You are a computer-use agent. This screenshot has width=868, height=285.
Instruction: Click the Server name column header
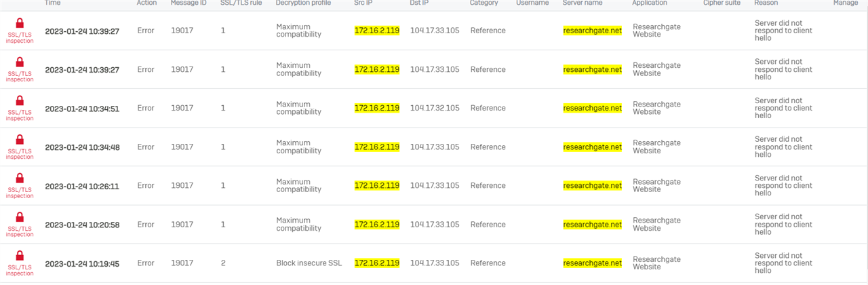tap(583, 3)
